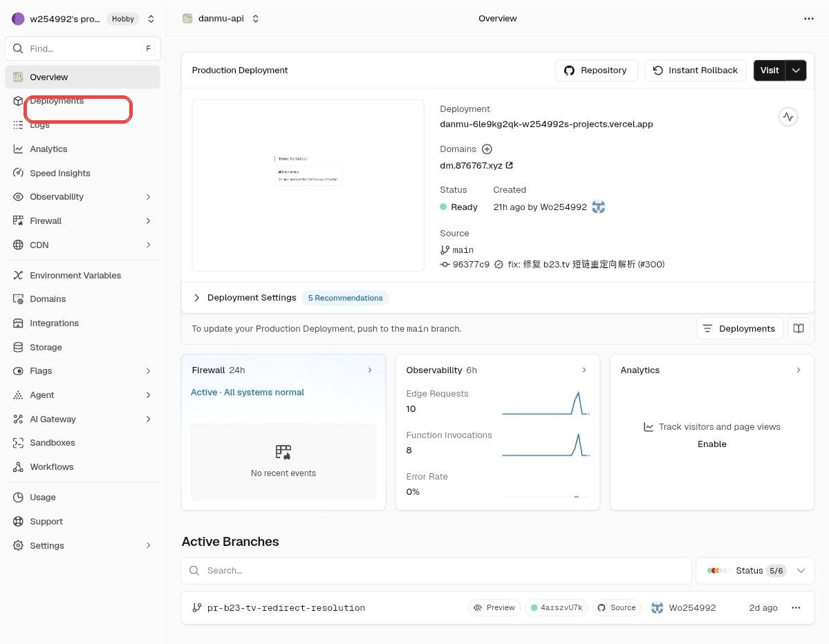Expand the Firewall sidebar submenu
The width and height of the screenshot is (829, 644).
(148, 221)
